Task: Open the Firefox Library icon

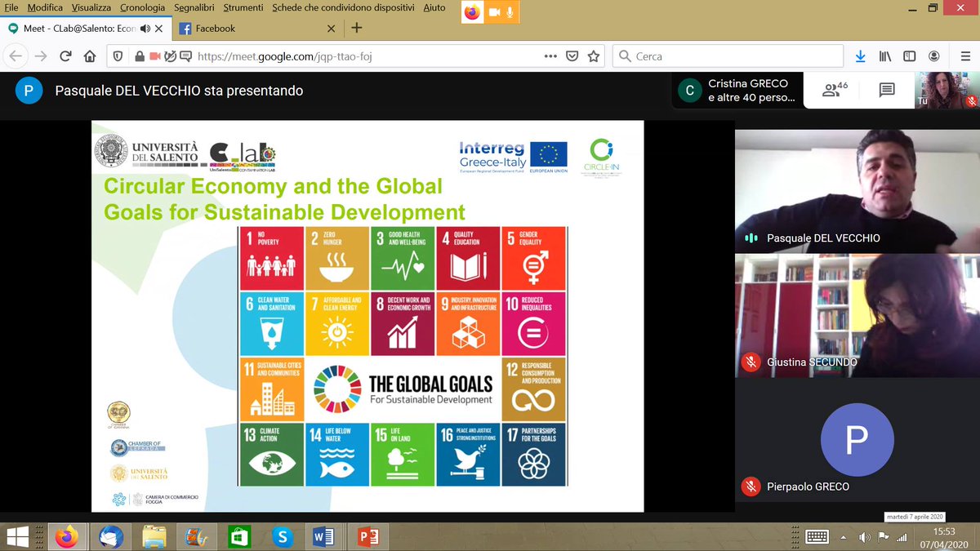Action: pyautogui.click(x=884, y=56)
